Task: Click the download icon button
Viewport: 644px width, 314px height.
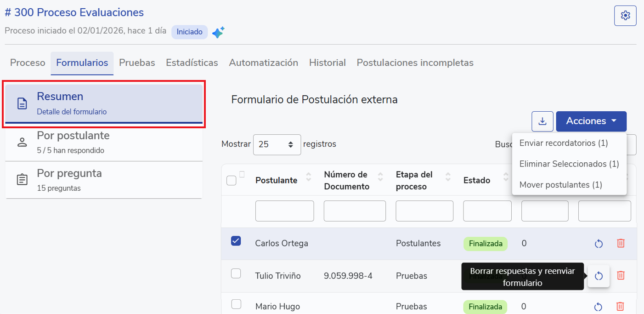Action: pos(542,121)
